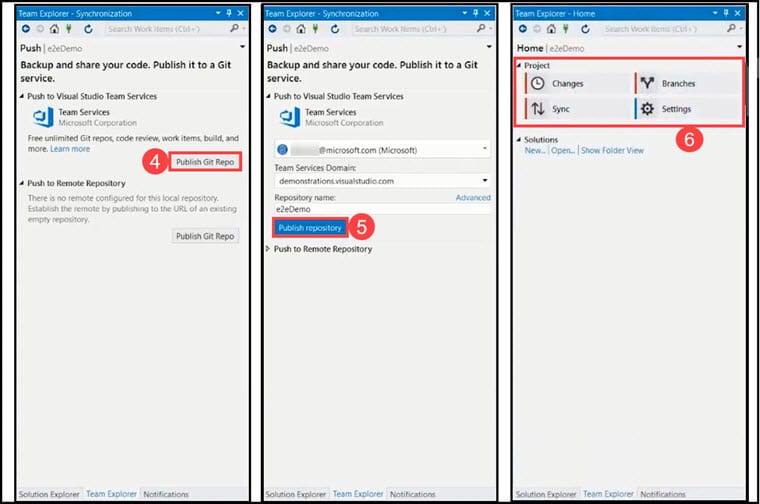Viewport: 760px width, 504px height.
Task: Refresh the left Synchronization panel
Action: (88, 29)
